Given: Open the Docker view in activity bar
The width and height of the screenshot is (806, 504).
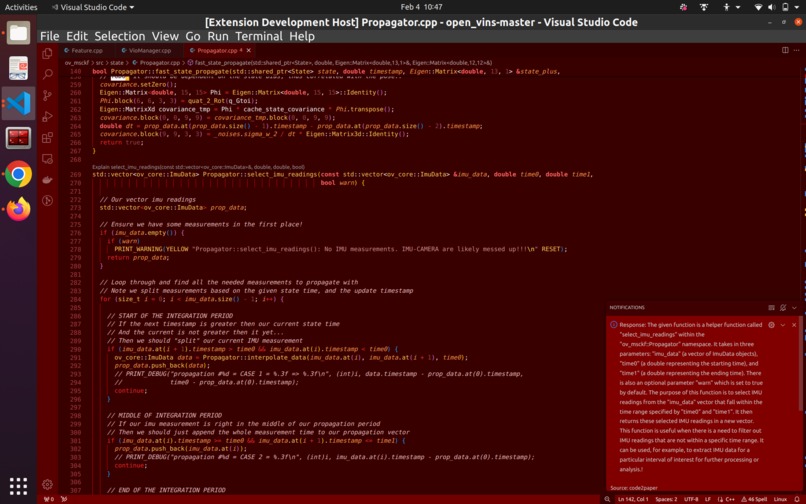Looking at the screenshot, I should [x=47, y=179].
